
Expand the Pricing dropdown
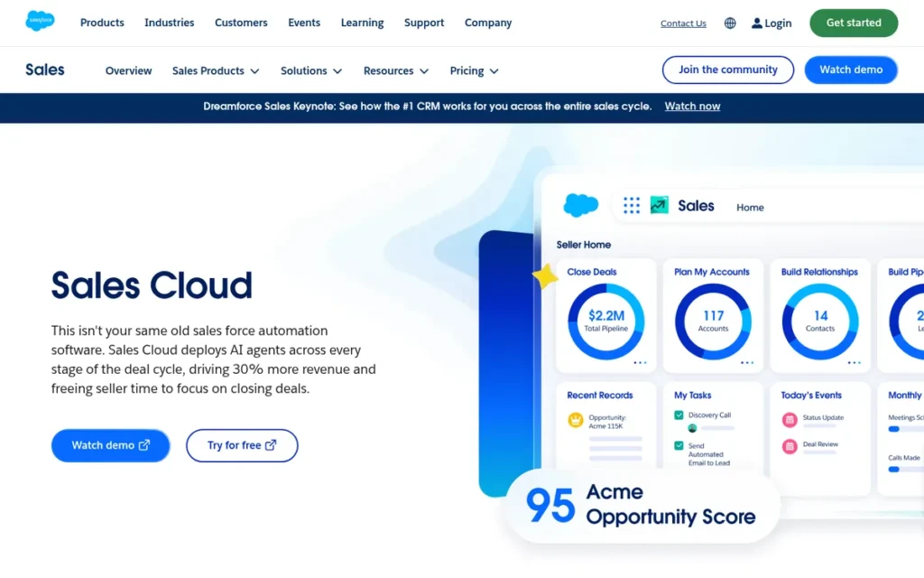click(x=475, y=70)
